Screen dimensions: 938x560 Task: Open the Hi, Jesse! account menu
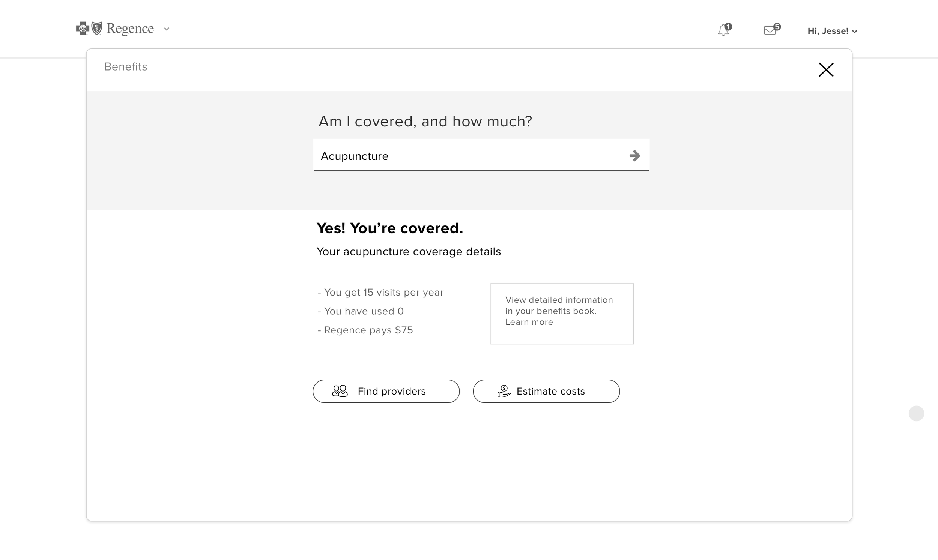827,31
